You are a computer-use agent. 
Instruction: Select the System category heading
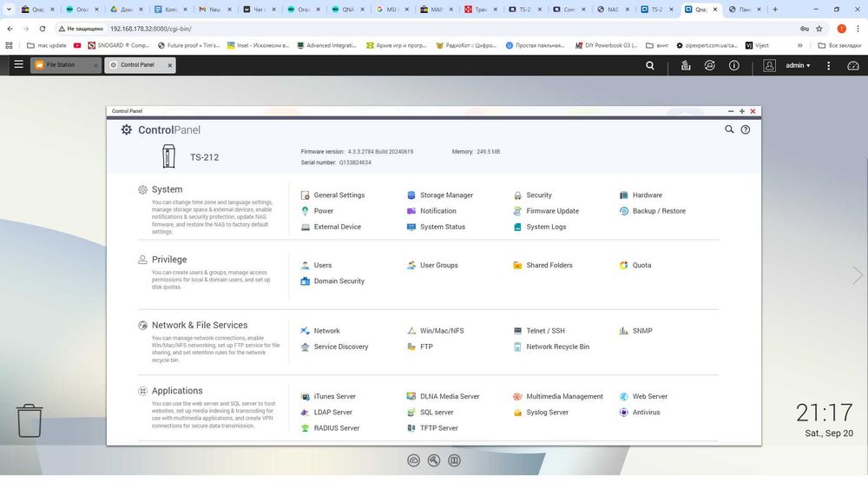pyautogui.click(x=167, y=189)
